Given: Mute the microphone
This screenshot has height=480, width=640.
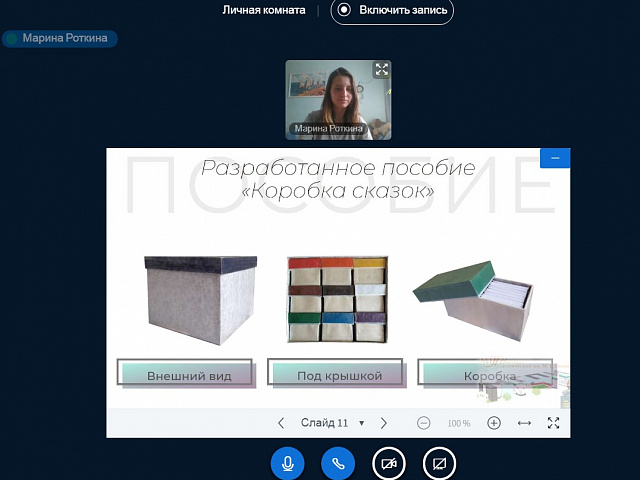Looking at the screenshot, I should (x=287, y=463).
